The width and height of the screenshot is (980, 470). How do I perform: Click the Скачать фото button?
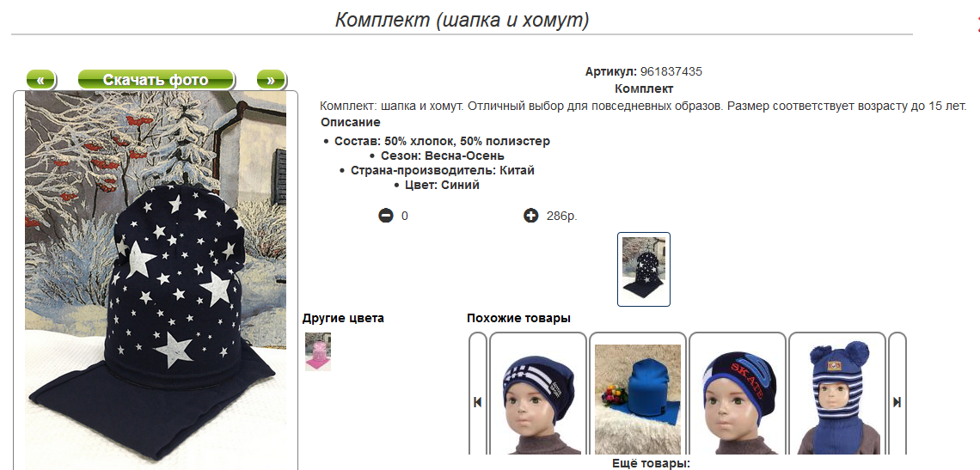click(x=156, y=80)
